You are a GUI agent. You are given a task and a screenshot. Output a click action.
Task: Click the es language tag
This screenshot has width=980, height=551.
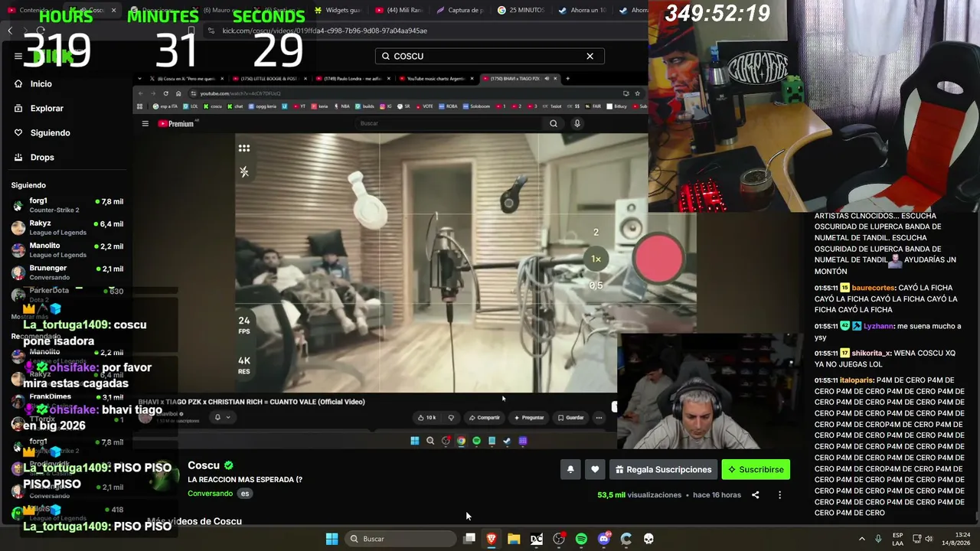tap(245, 494)
